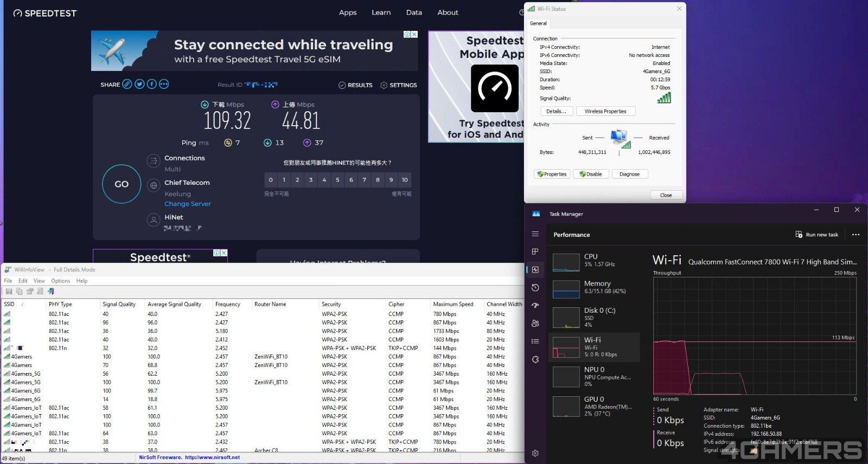This screenshot has width=868, height=464.
Task: Select rating 8 in HiNet survey
Action: [378, 180]
